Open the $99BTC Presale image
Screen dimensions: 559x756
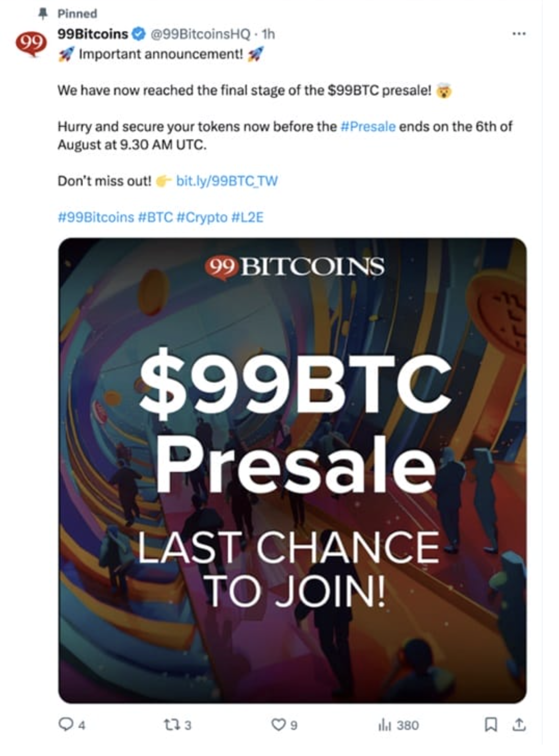click(292, 470)
